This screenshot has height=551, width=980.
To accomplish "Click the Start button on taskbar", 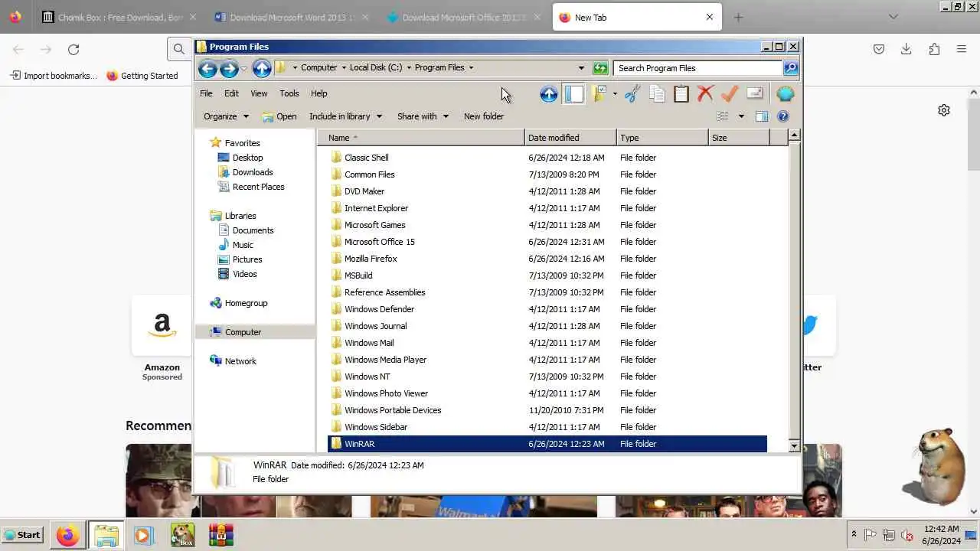I will point(22,535).
